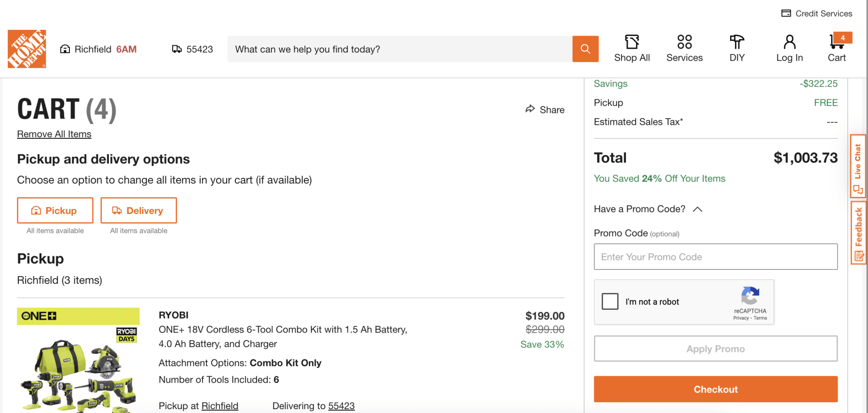Click the Home Depot logo
The width and height of the screenshot is (868, 413).
[x=27, y=49]
